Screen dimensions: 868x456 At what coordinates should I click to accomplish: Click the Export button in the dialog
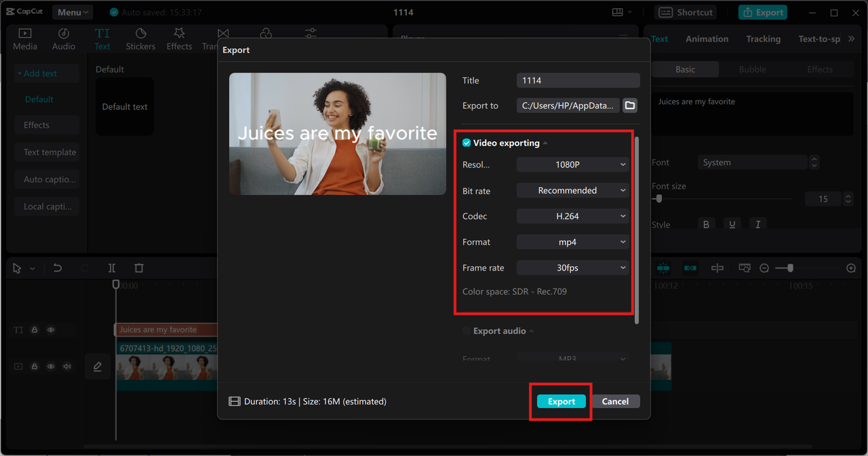pyautogui.click(x=561, y=401)
